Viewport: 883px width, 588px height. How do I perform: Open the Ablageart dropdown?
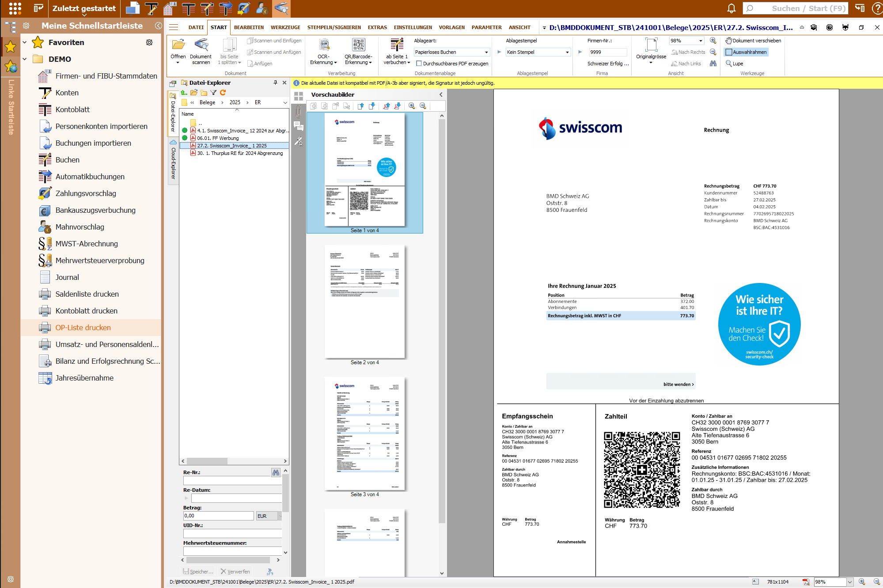[x=486, y=52]
